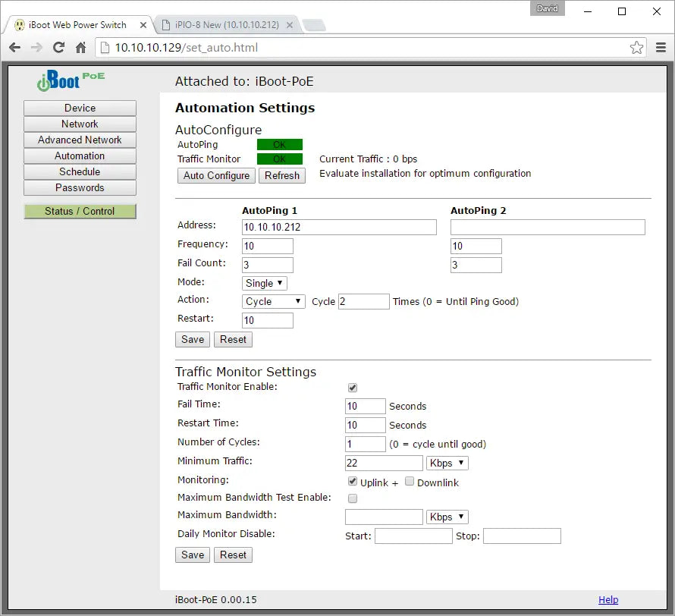Click the AutoPing OK status indicator
This screenshot has width=675, height=616.
click(280, 145)
